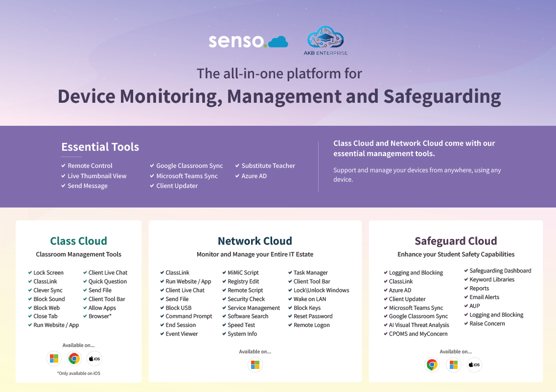Image resolution: width=556 pixels, height=392 pixels.
Task: Select the Network Cloud heading
Action: pos(255,241)
